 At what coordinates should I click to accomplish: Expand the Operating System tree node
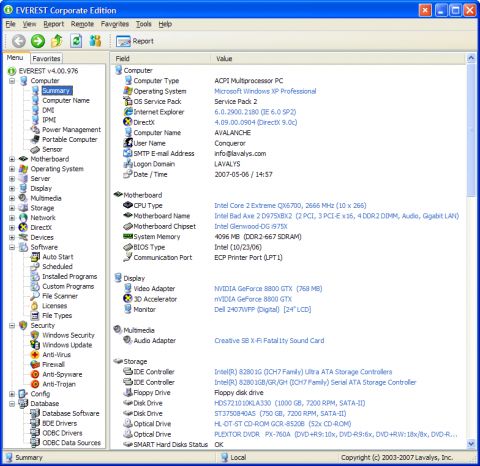pos(12,169)
